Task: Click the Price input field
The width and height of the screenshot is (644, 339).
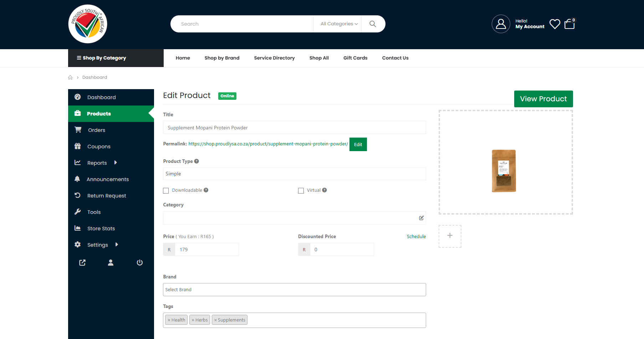Action: click(207, 250)
